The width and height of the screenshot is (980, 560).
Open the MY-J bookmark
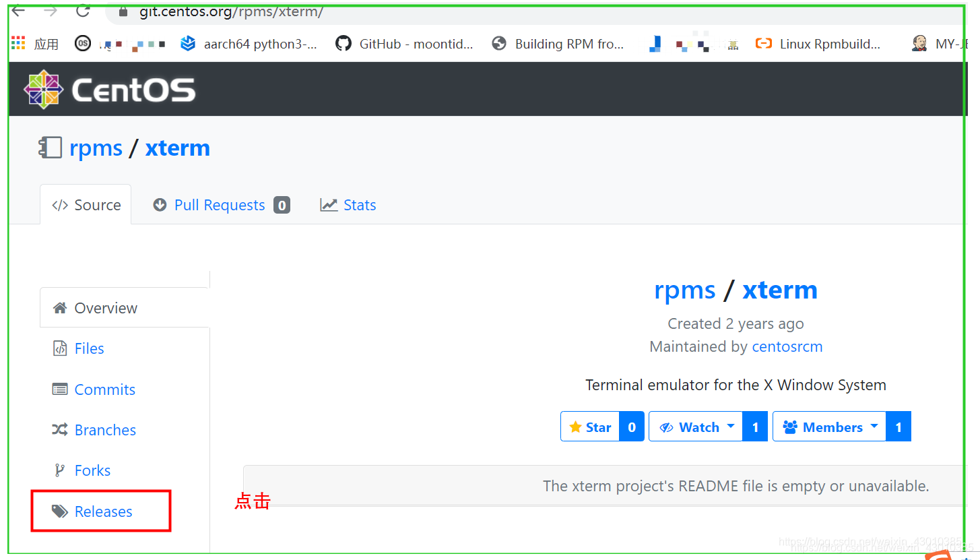point(940,44)
